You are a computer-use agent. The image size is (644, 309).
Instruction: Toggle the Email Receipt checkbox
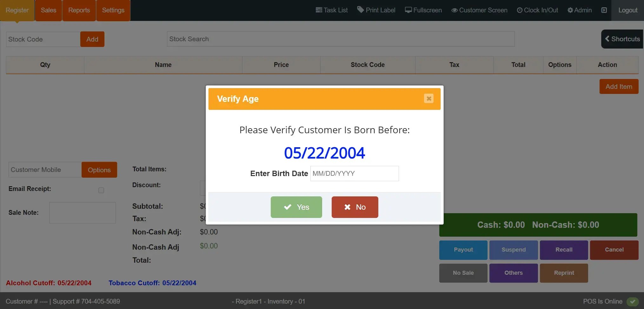(x=101, y=190)
